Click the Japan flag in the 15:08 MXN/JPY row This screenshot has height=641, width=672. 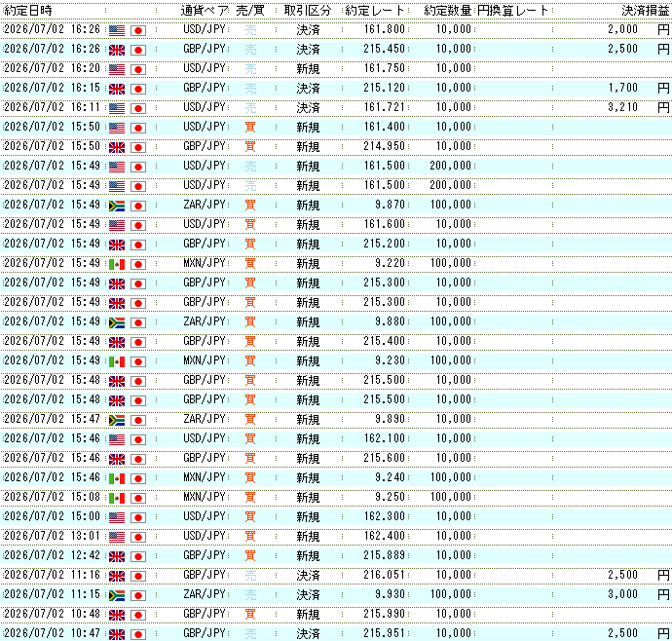tap(138, 498)
